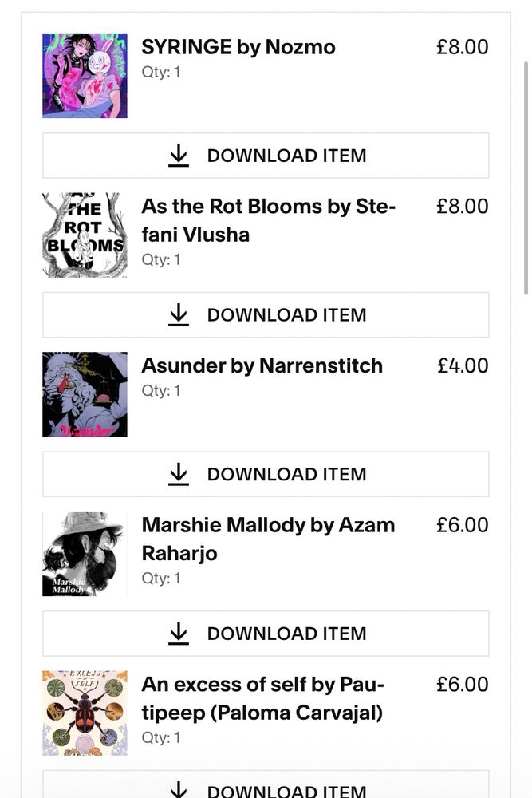This screenshot has width=532, height=798.
Task: Click download arrow icon under As the Rot Blooms
Action: 179,314
